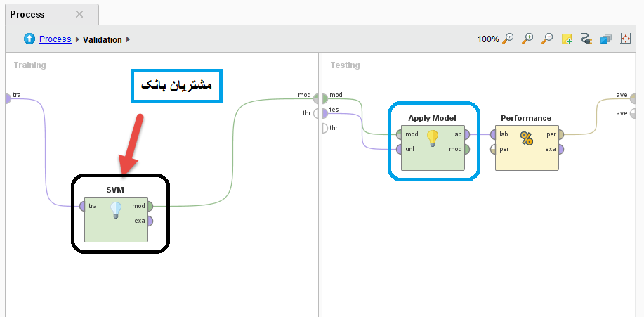Select the Performance operator percent icon
Screen dimensions: 644x317
[x=527, y=138]
